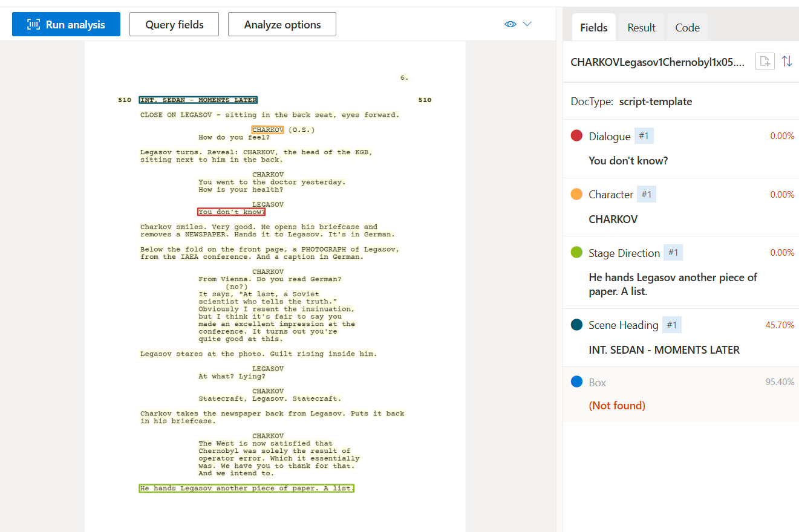Click the blue Box field circle icon
Screen dimensions: 799x532
tap(576, 381)
